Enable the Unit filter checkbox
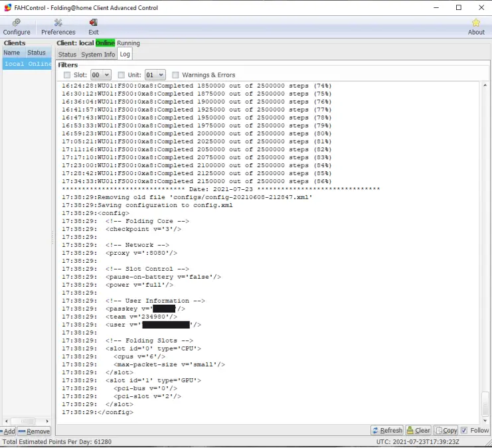Viewport: 492px width, 448px height. (121, 75)
